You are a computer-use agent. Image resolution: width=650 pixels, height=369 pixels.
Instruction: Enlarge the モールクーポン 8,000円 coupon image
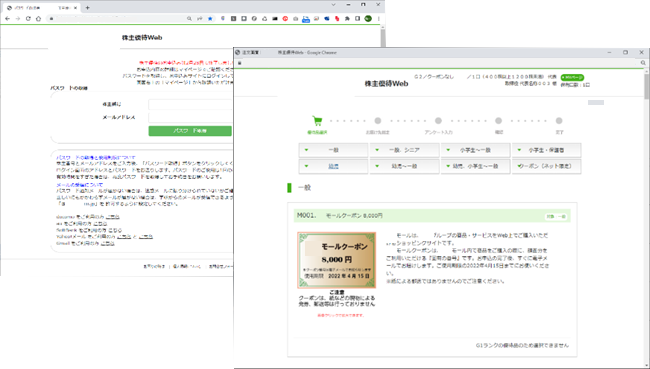[337, 260]
